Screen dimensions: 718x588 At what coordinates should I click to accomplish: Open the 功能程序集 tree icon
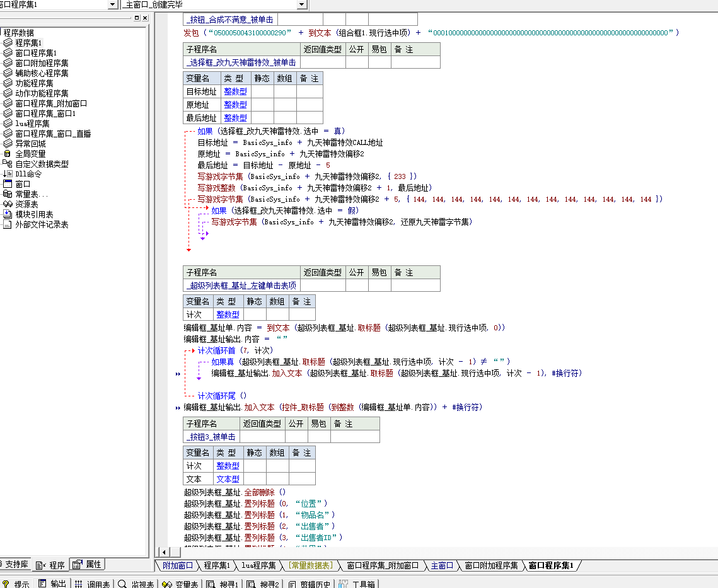(8, 83)
